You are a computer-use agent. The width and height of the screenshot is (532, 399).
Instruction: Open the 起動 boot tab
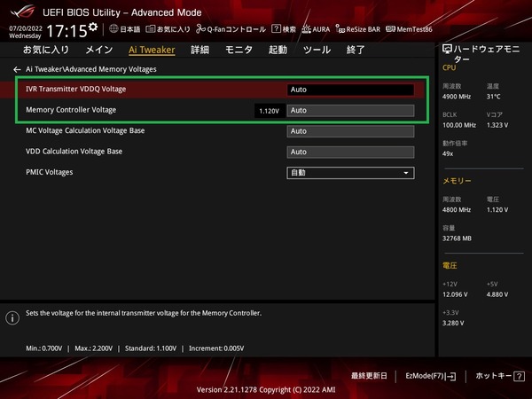tap(278, 51)
